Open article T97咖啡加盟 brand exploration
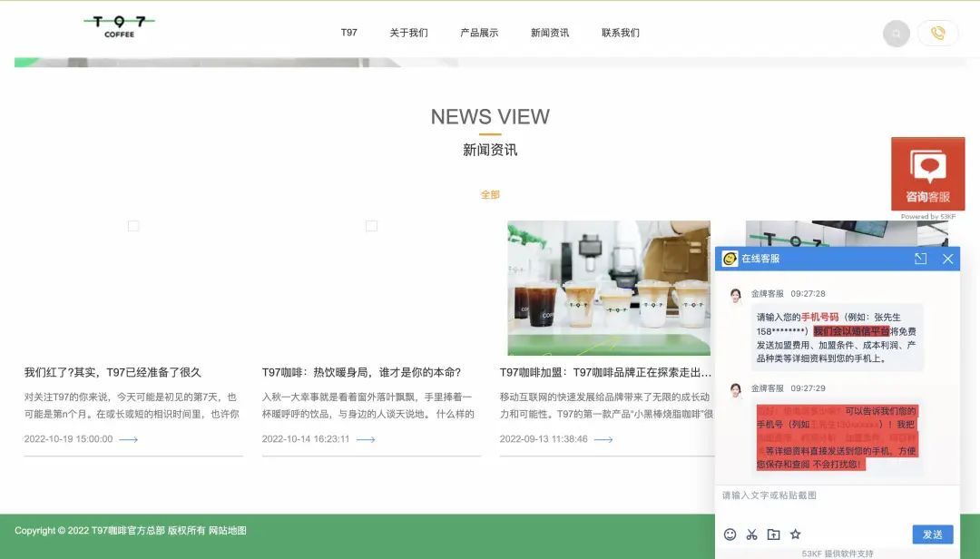 (x=605, y=373)
